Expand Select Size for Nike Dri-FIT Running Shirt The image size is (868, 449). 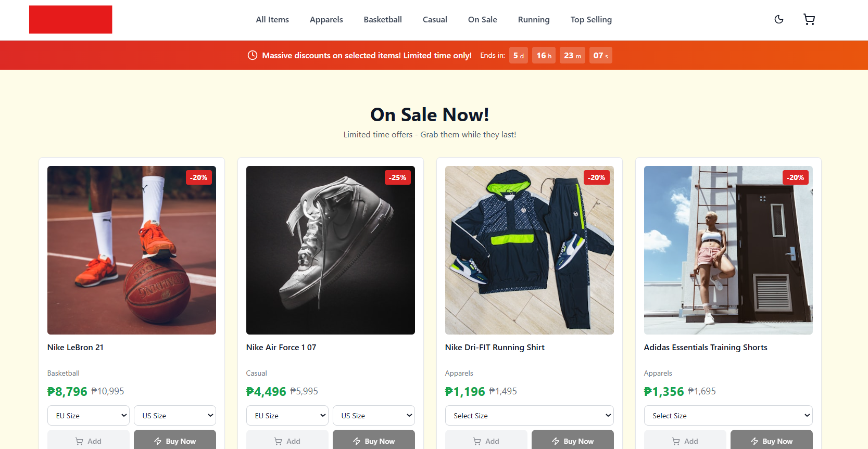pos(530,416)
